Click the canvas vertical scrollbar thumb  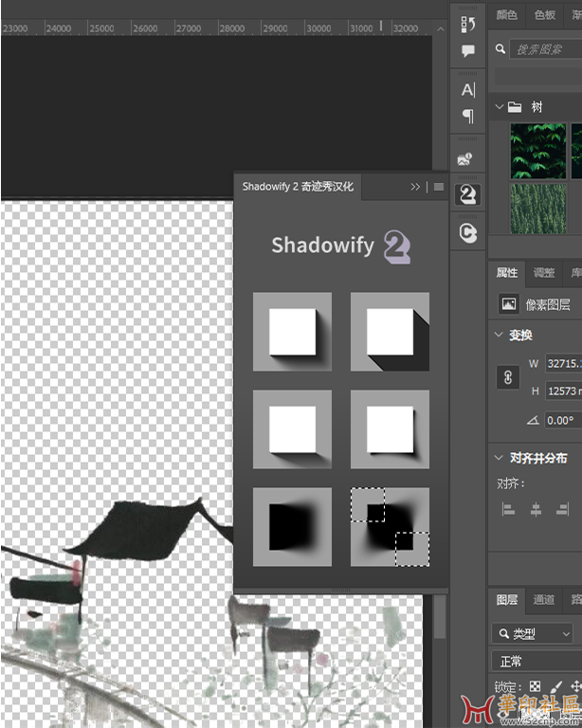[x=440, y=617]
